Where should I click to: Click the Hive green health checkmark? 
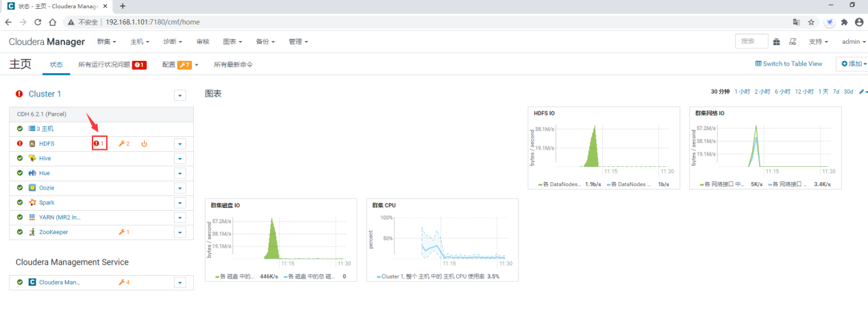point(20,158)
